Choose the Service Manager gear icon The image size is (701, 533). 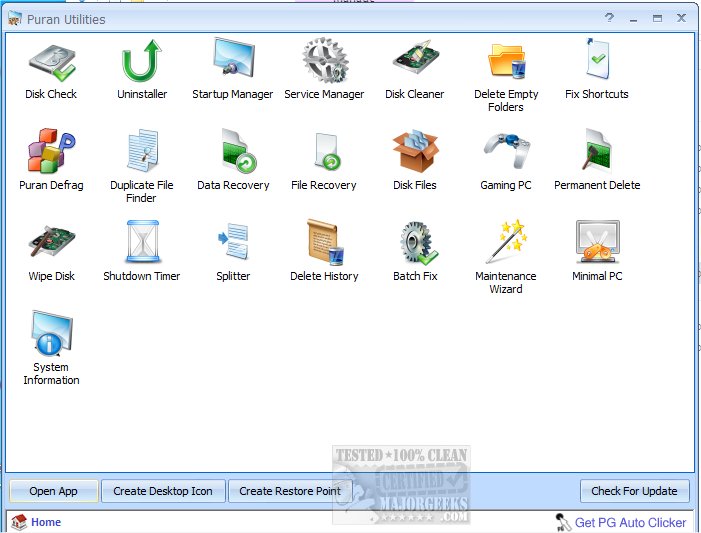(324, 62)
